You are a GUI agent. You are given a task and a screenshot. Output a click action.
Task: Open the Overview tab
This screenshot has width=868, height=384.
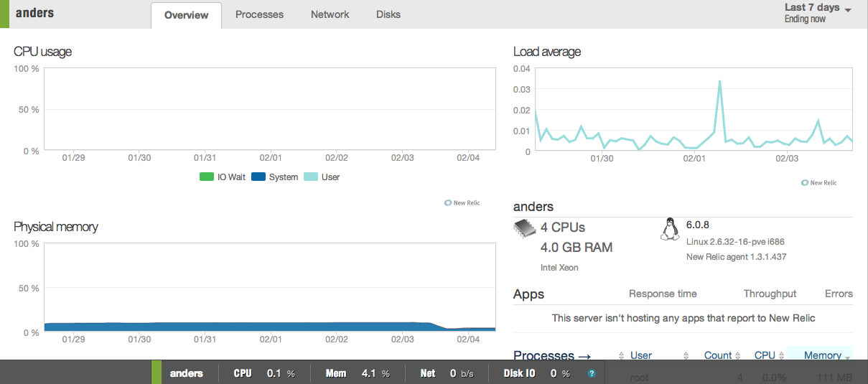(186, 15)
